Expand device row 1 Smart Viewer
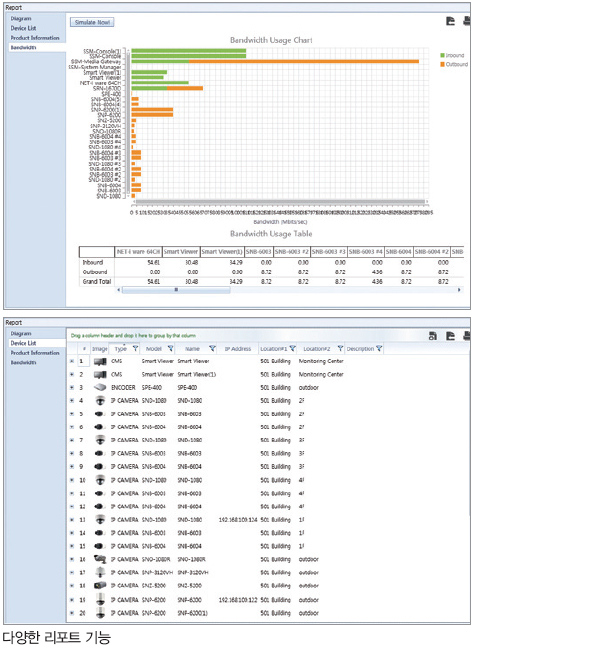This screenshot has width=600, height=649. [72, 360]
